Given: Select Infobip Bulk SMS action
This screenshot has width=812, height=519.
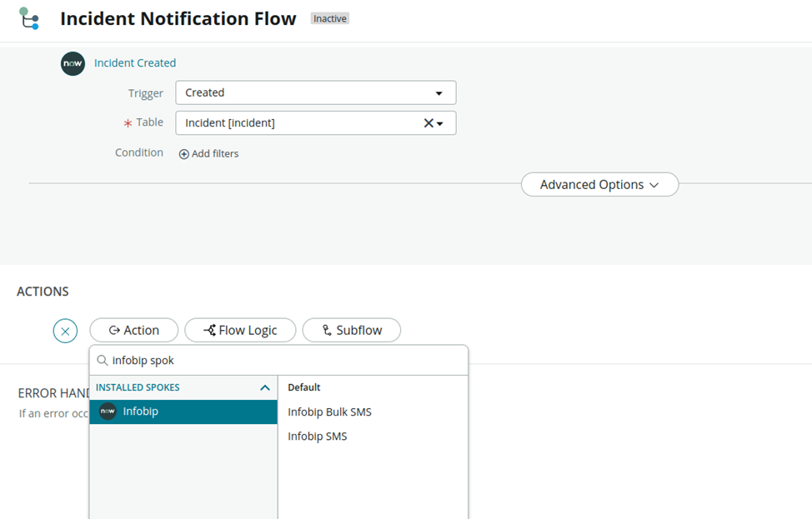Looking at the screenshot, I should (x=329, y=412).
